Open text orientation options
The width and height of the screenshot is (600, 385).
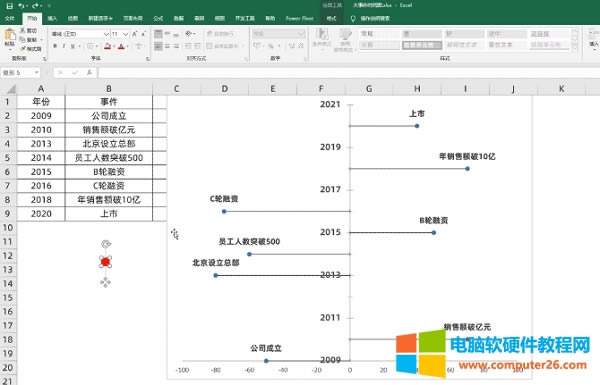pos(189,34)
